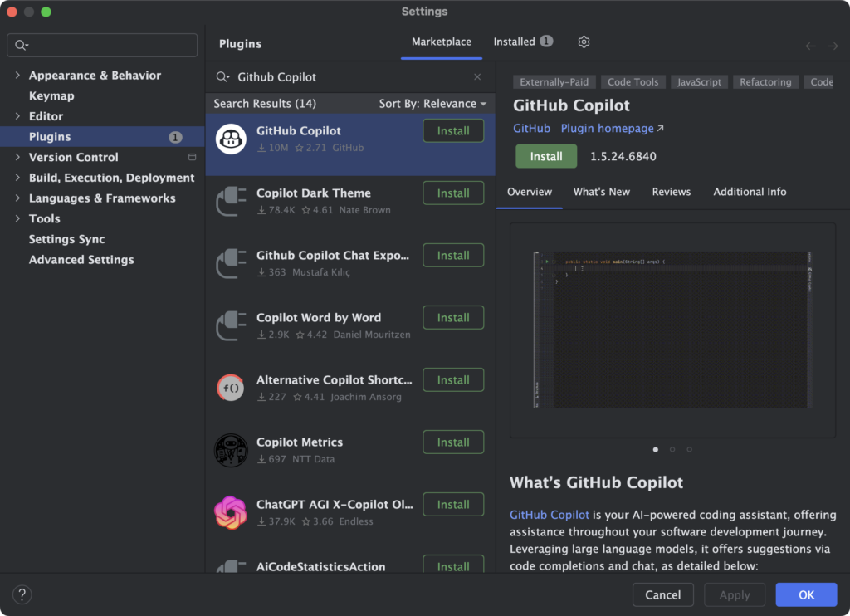850x616 pixels.
Task: Switch to the Marketplace tab
Action: click(x=442, y=42)
